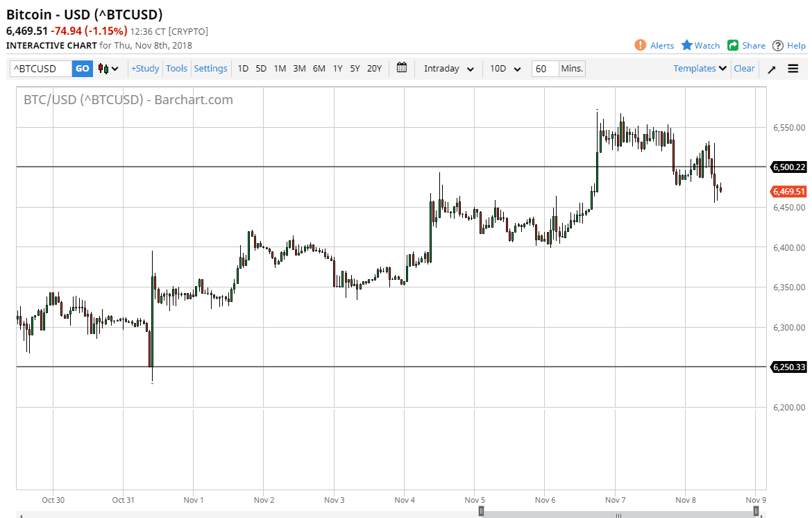Open the 10D range dropdown
The image size is (812, 518).
505,69
